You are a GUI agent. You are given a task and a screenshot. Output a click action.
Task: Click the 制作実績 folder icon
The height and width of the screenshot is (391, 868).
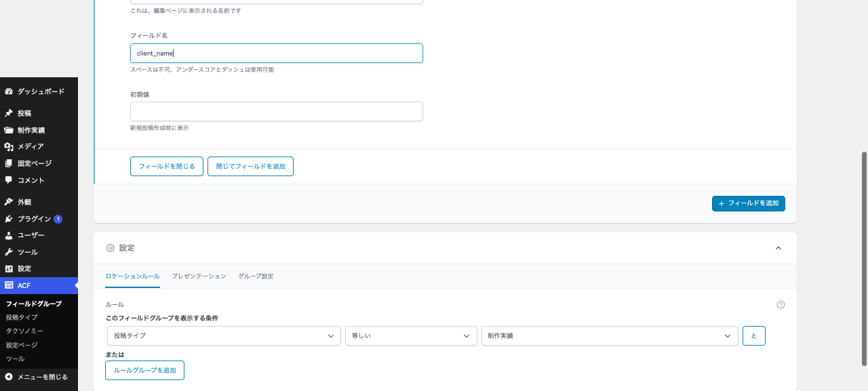[9, 130]
